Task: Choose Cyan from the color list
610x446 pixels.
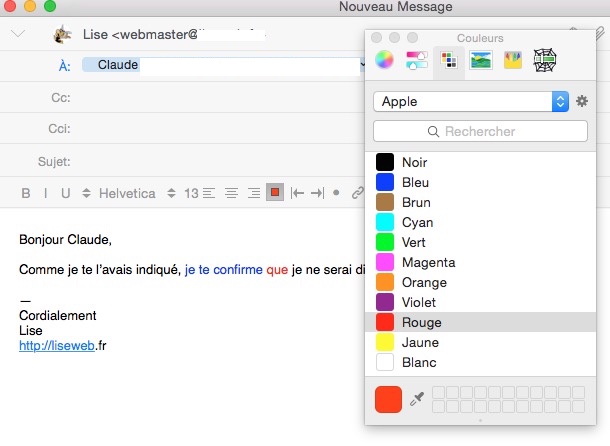Action: click(417, 222)
